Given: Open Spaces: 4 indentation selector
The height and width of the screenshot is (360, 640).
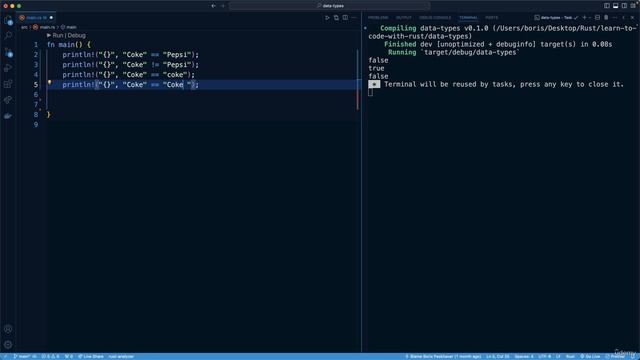Looking at the screenshot, I should [524, 356].
